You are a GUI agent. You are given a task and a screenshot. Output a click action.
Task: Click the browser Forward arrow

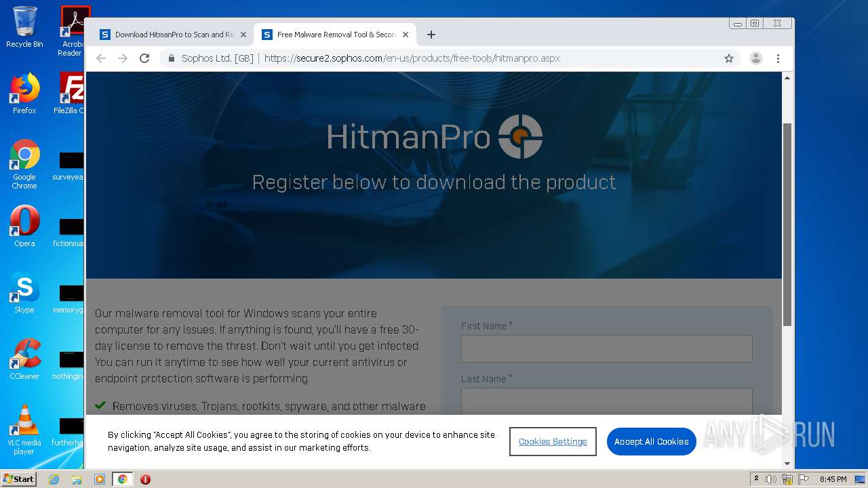click(123, 58)
